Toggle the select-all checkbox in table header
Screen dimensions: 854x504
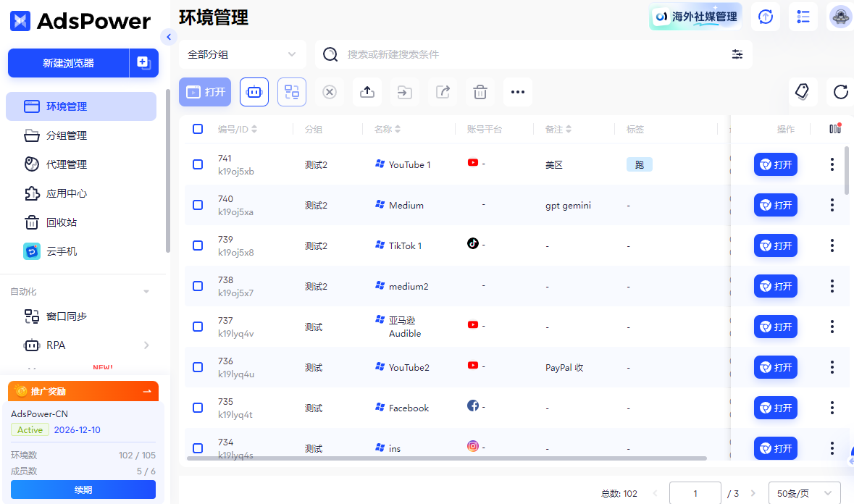point(198,129)
